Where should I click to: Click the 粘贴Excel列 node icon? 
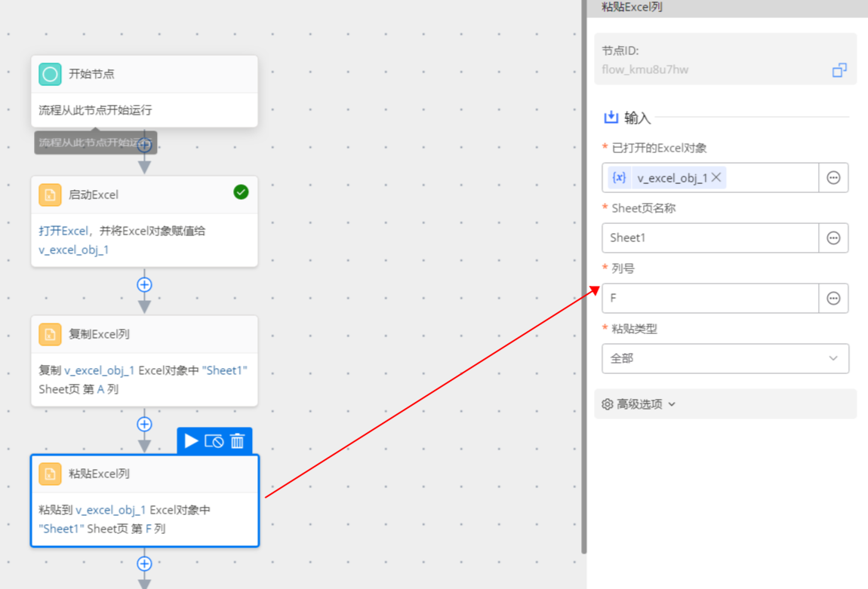click(50, 474)
